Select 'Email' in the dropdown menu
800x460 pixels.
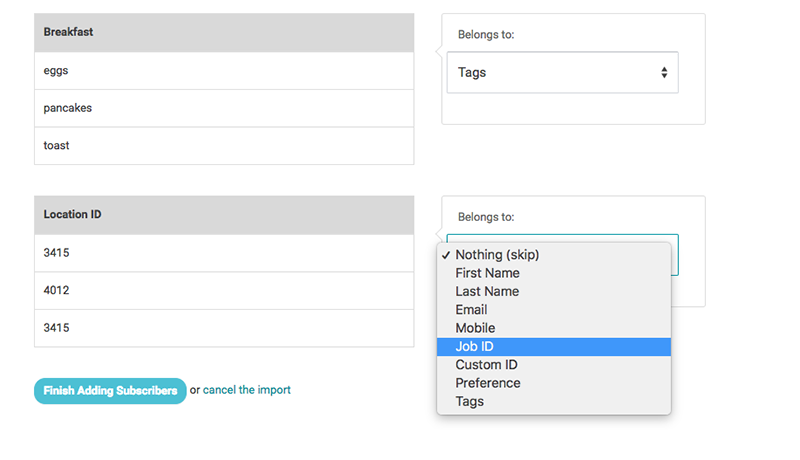[554, 310]
